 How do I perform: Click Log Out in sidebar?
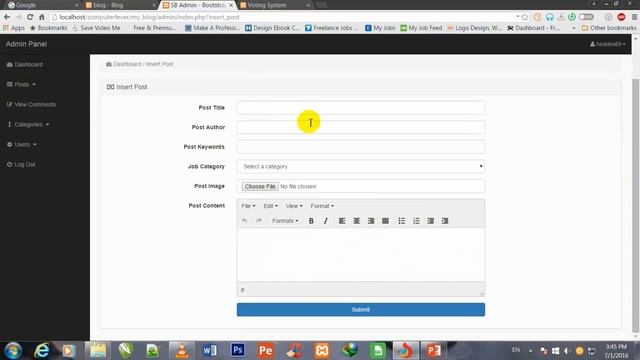coord(21,164)
